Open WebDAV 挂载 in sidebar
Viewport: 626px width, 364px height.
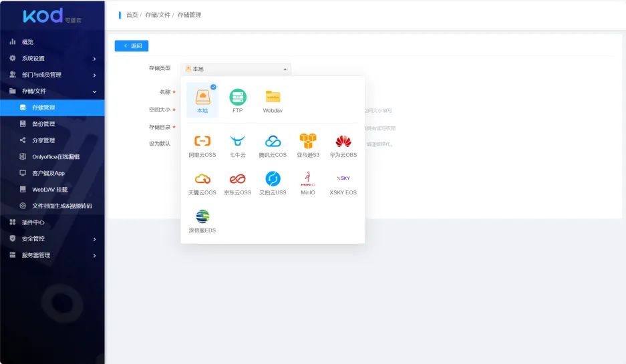tap(52, 189)
